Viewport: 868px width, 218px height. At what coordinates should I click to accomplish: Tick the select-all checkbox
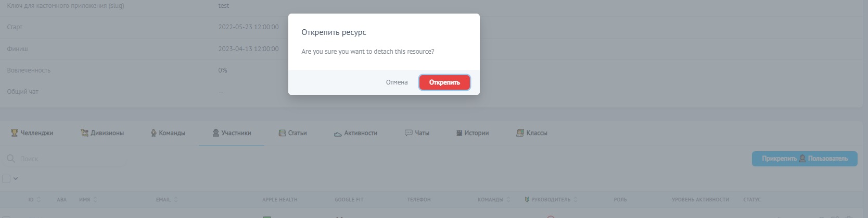tap(6, 179)
